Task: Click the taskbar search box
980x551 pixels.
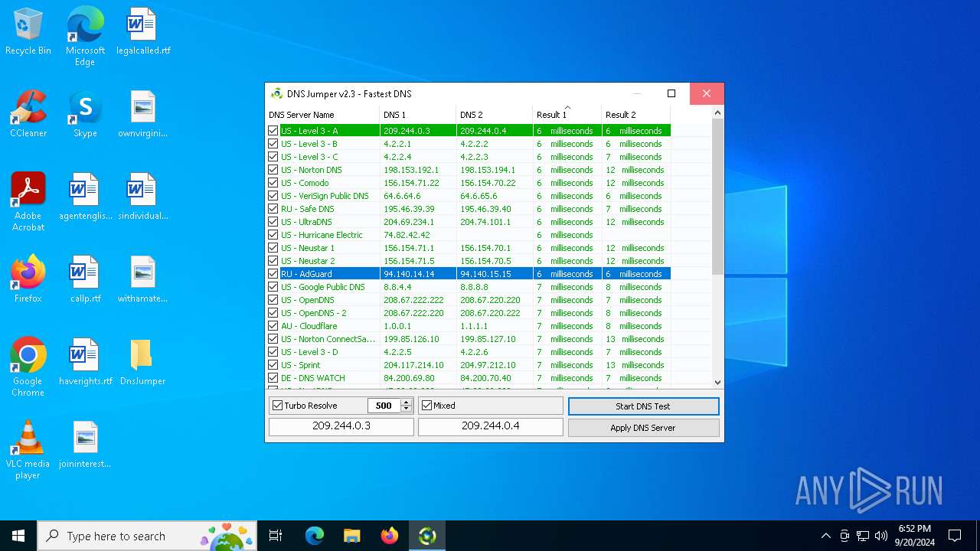Action: click(148, 536)
